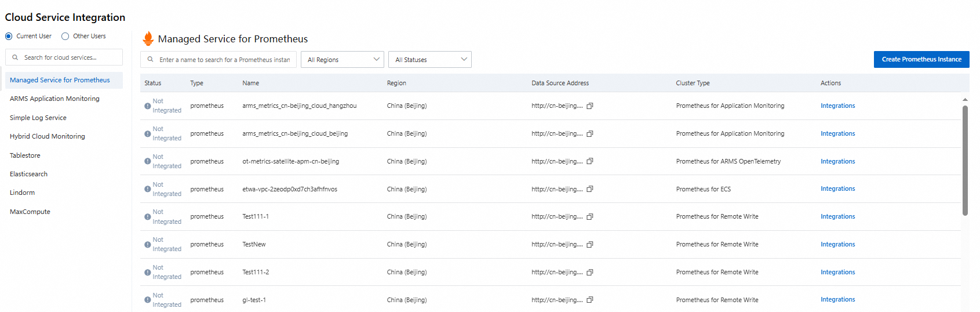Click Create Prometheus Instance button

click(921, 59)
